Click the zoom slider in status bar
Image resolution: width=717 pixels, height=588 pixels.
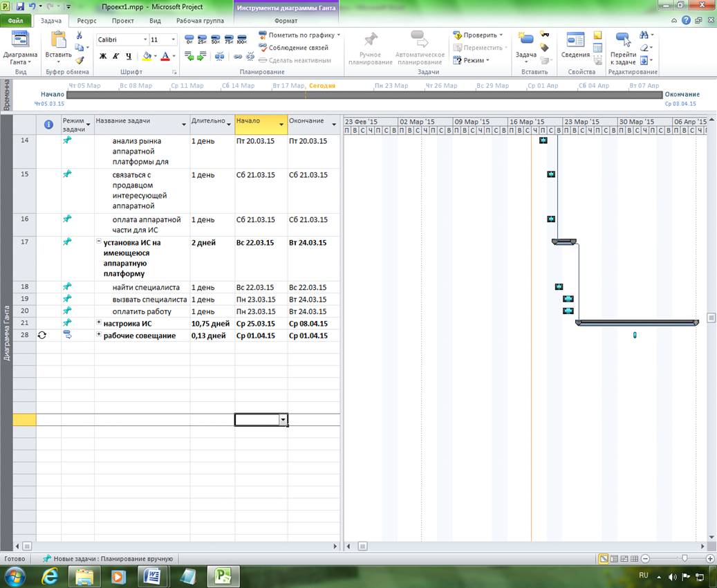(685, 558)
